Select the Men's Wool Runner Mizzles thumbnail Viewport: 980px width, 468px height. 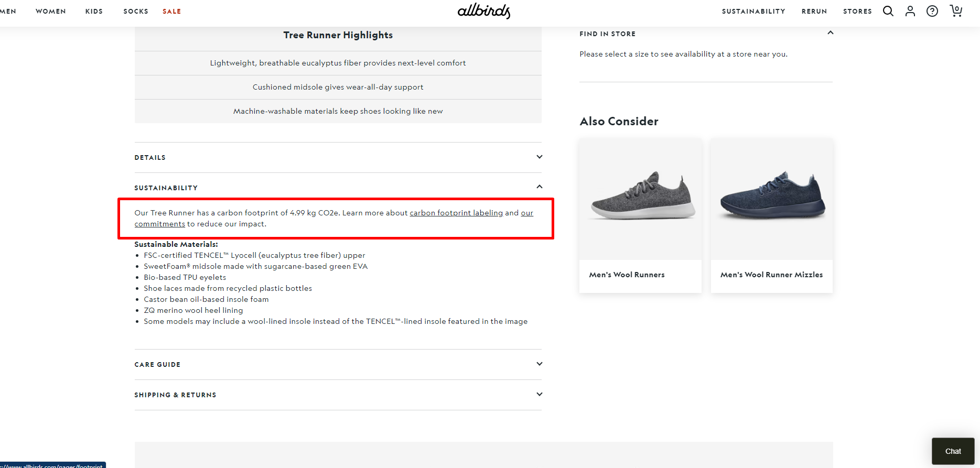click(x=771, y=200)
